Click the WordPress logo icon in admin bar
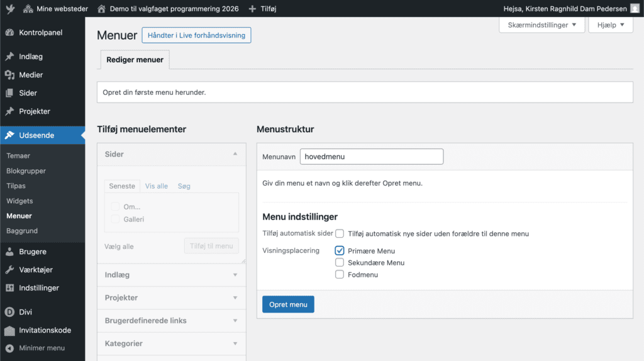Viewport: 644px width, 361px height. tap(9, 9)
